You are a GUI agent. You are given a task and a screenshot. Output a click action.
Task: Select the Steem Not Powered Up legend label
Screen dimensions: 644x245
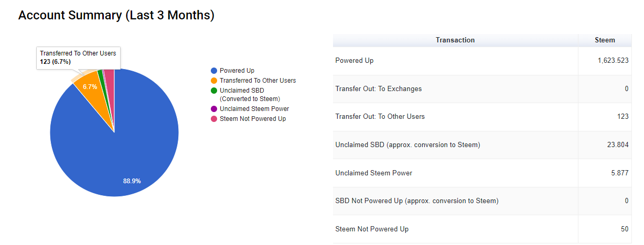coord(253,119)
